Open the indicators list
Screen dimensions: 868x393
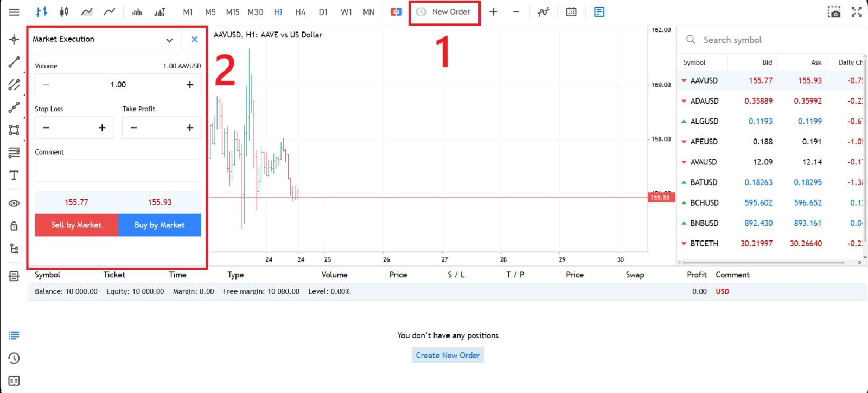pos(543,11)
